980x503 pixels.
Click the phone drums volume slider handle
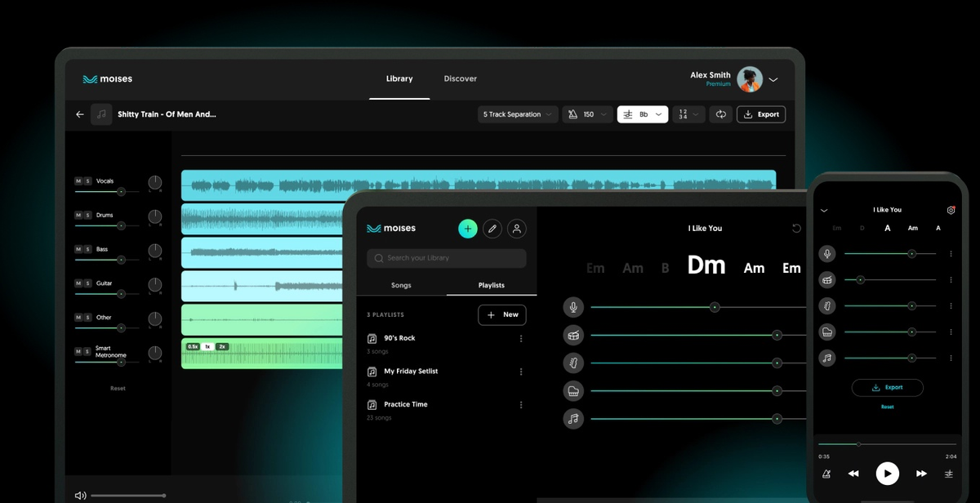click(860, 280)
